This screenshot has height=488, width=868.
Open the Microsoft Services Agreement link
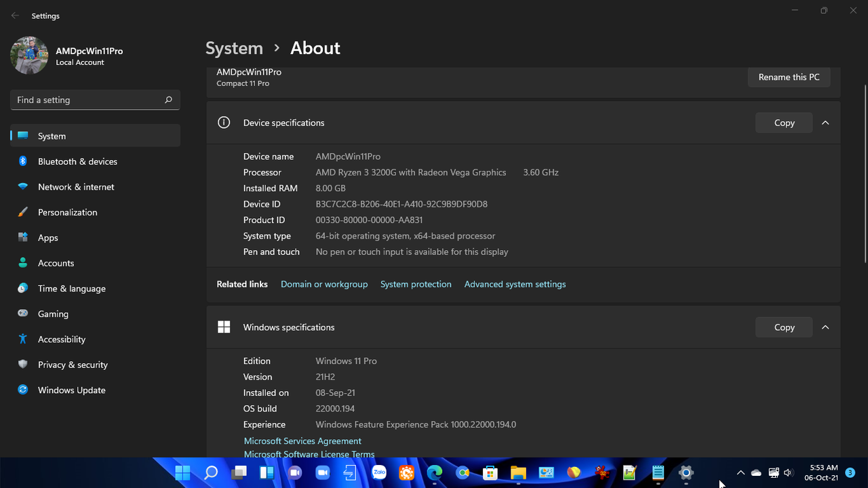[302, 441]
